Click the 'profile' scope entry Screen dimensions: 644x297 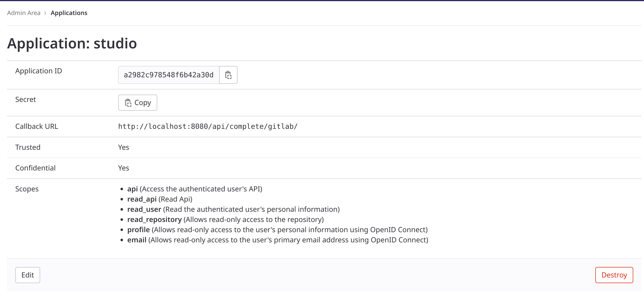pos(277,230)
